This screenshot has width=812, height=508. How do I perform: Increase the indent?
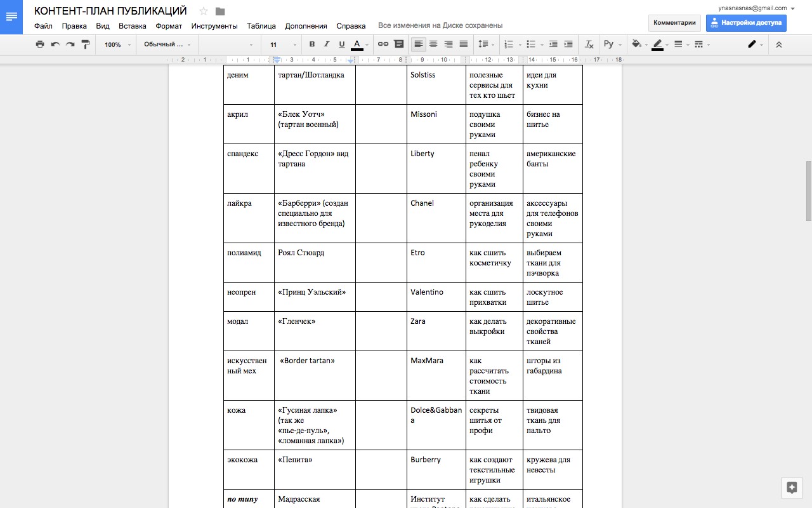568,44
